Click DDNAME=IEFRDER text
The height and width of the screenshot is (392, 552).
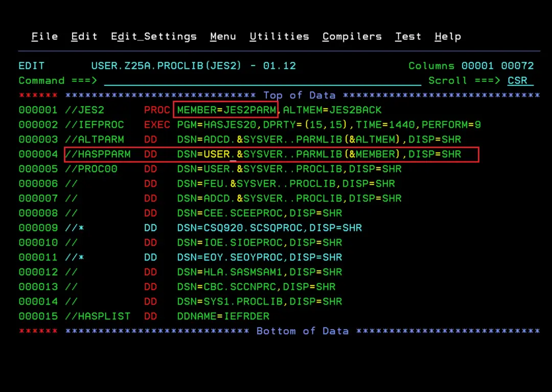223,317
